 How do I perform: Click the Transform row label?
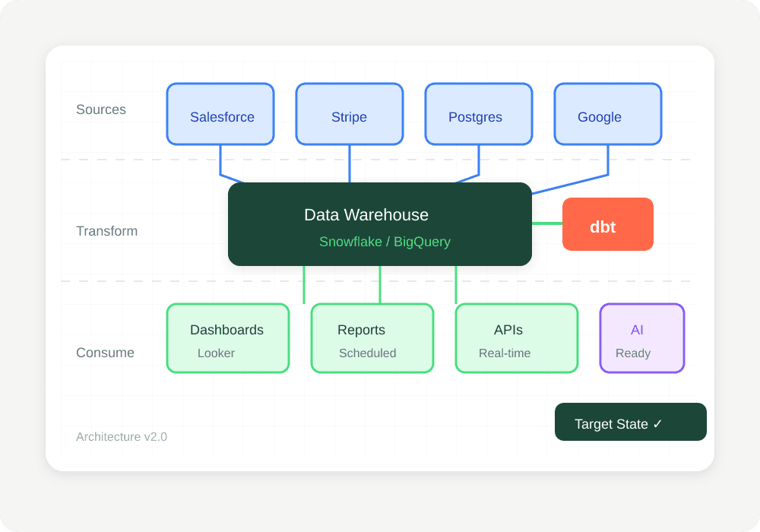(106, 231)
